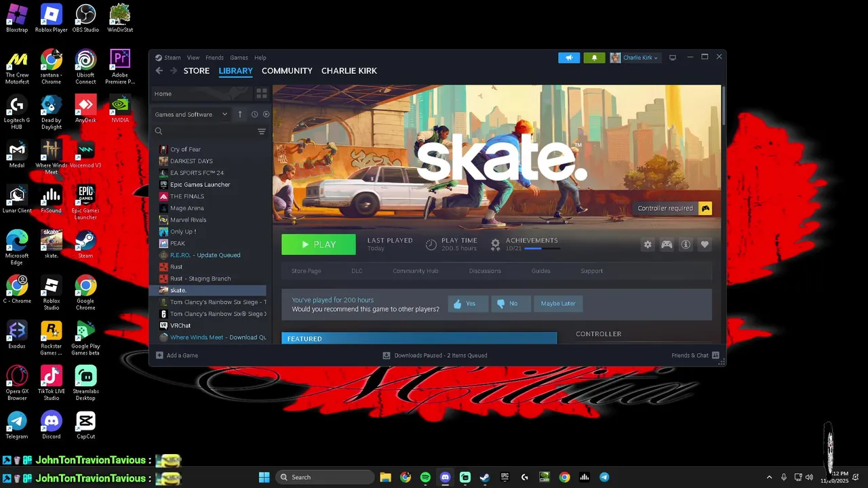This screenshot has height=488, width=868.
Task: Switch library to grid collections view
Action: [x=262, y=94]
